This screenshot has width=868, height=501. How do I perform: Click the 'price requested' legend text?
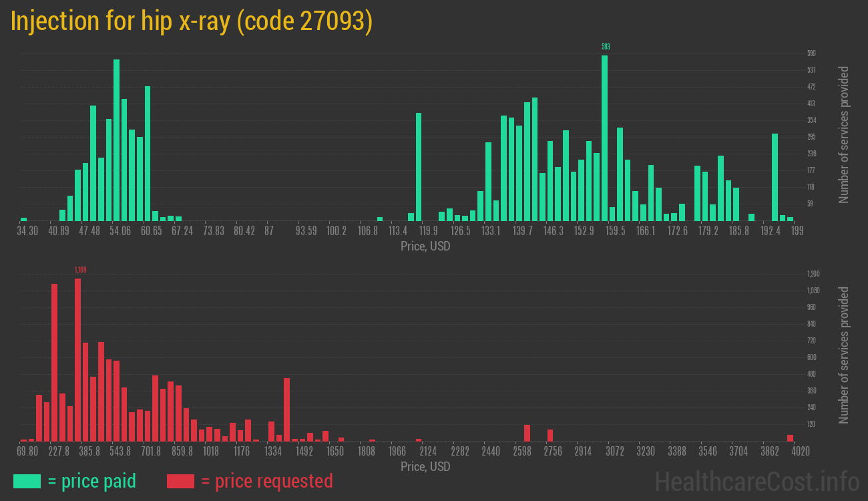(x=273, y=481)
